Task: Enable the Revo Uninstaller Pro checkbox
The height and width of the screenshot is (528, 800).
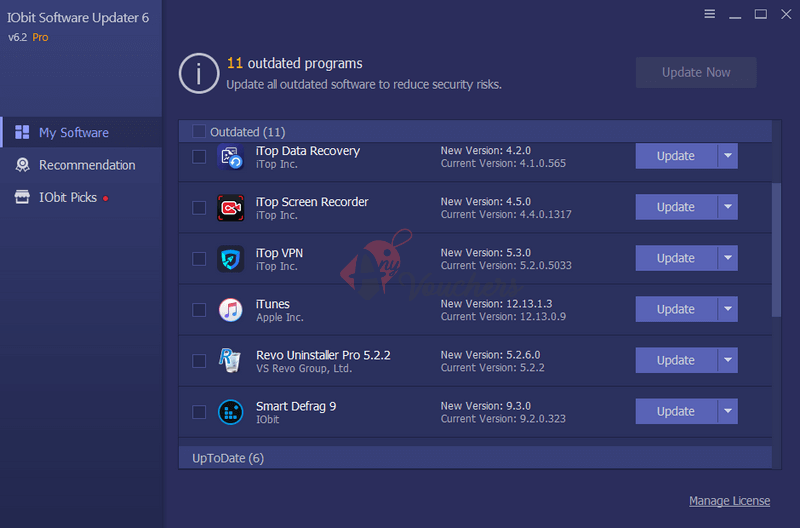Action: pyautogui.click(x=199, y=361)
